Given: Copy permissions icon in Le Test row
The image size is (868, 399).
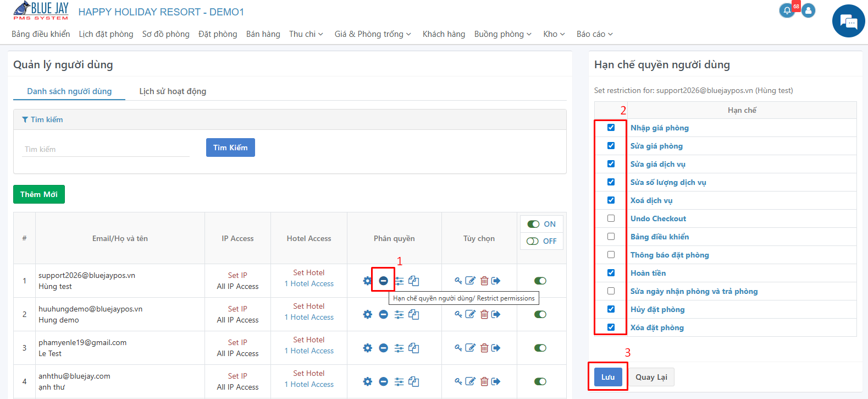Looking at the screenshot, I should click(414, 348).
